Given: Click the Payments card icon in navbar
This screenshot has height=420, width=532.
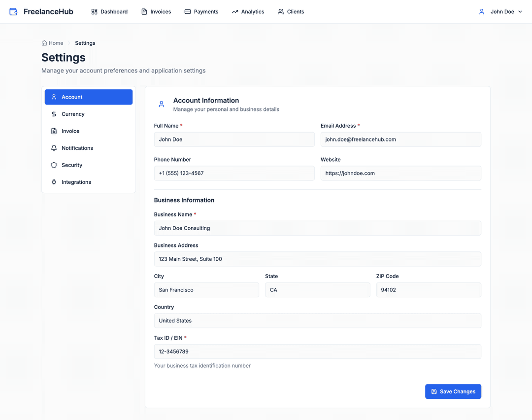Looking at the screenshot, I should (187, 11).
